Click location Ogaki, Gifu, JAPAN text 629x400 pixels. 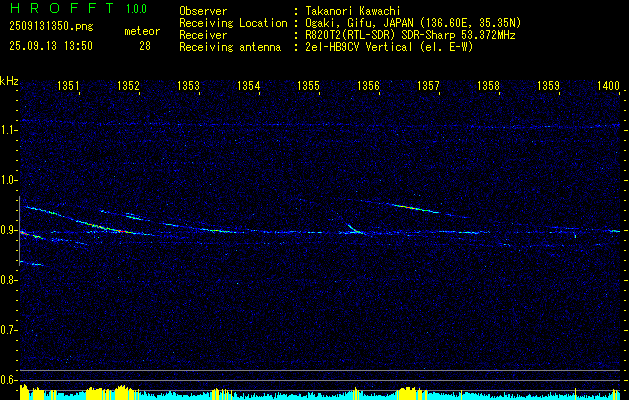click(x=413, y=23)
